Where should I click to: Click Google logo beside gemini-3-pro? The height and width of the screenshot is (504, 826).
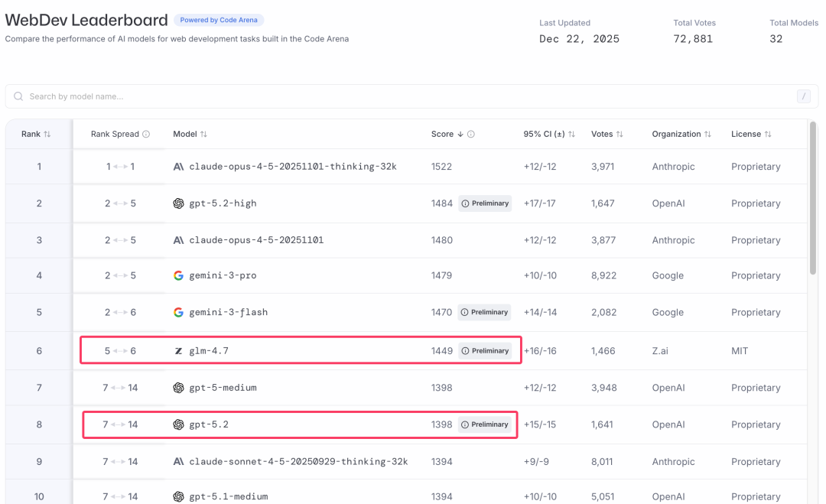pos(178,275)
